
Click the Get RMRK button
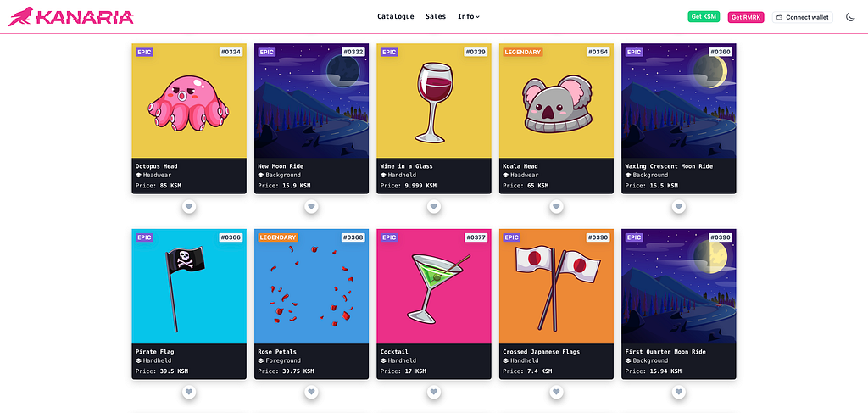[x=746, y=17]
